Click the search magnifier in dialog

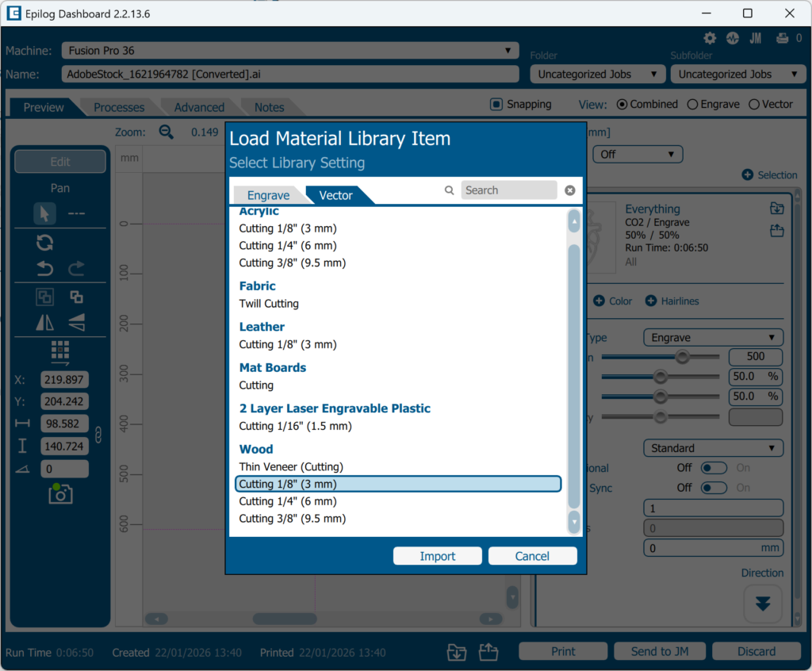pyautogui.click(x=450, y=190)
